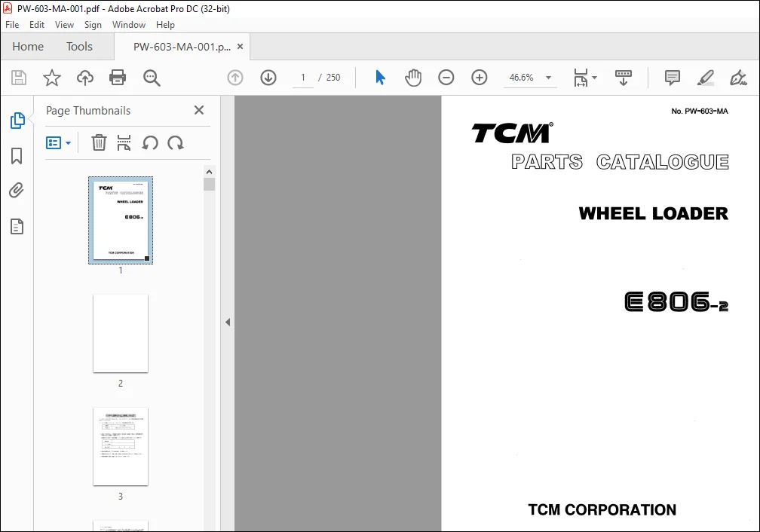The height and width of the screenshot is (532, 760).
Task: Click the No. PW-603-MA text
Action: click(700, 111)
